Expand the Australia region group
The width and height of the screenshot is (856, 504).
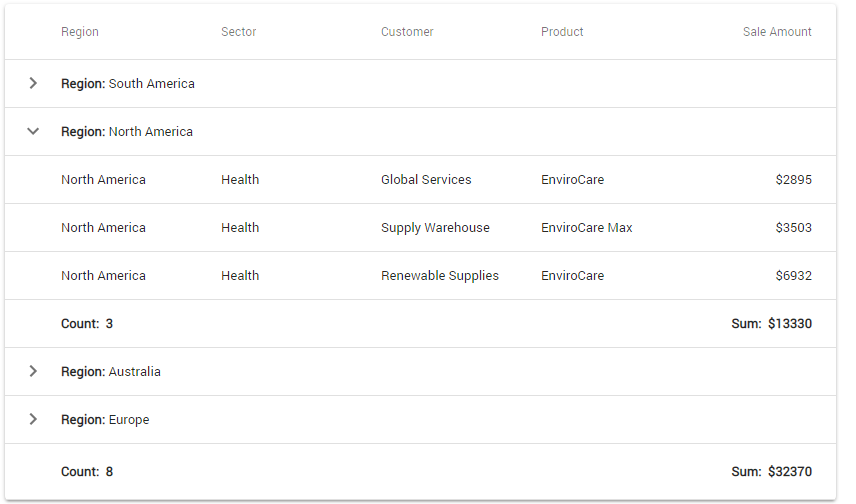click(33, 372)
